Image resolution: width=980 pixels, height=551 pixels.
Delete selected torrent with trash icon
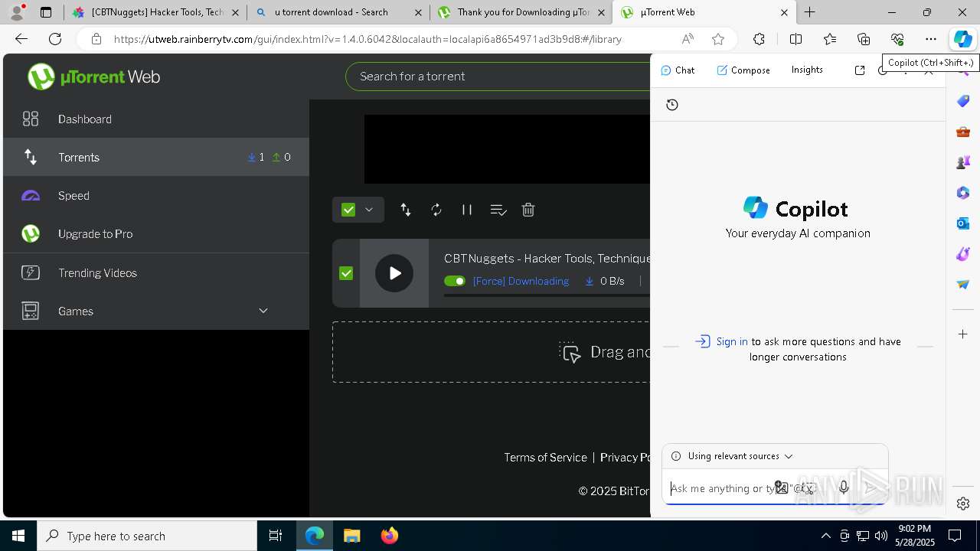pyautogui.click(x=528, y=210)
